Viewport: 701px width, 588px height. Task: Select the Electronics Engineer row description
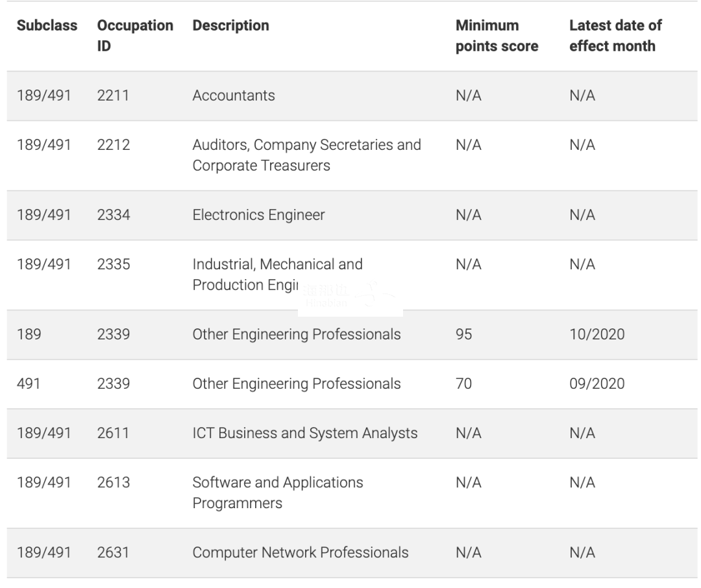pyautogui.click(x=258, y=215)
